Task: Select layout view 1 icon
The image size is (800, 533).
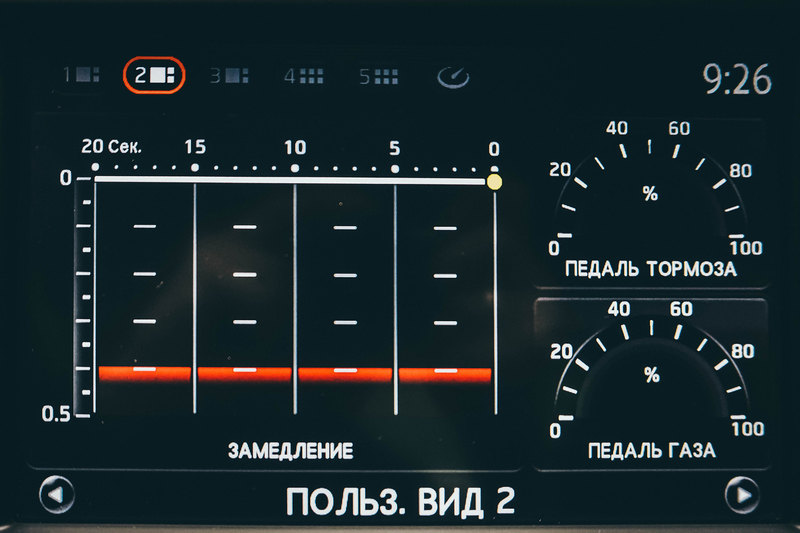Action: (x=81, y=75)
